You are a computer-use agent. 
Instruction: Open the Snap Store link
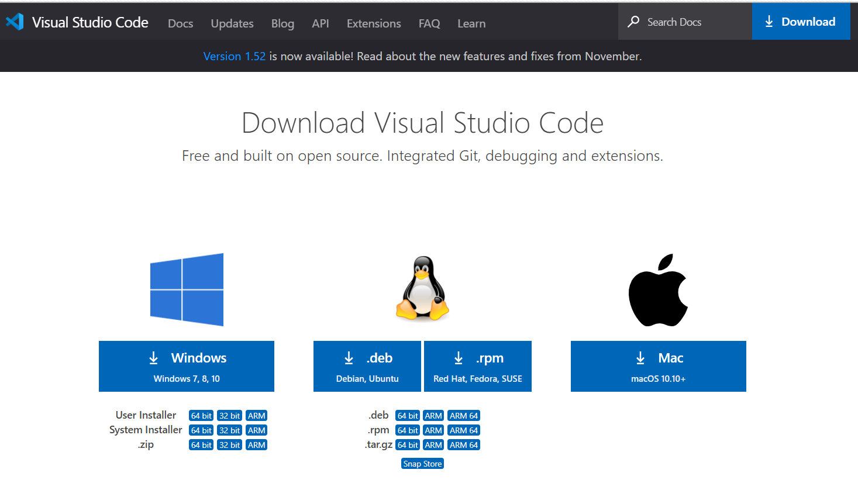tap(422, 464)
